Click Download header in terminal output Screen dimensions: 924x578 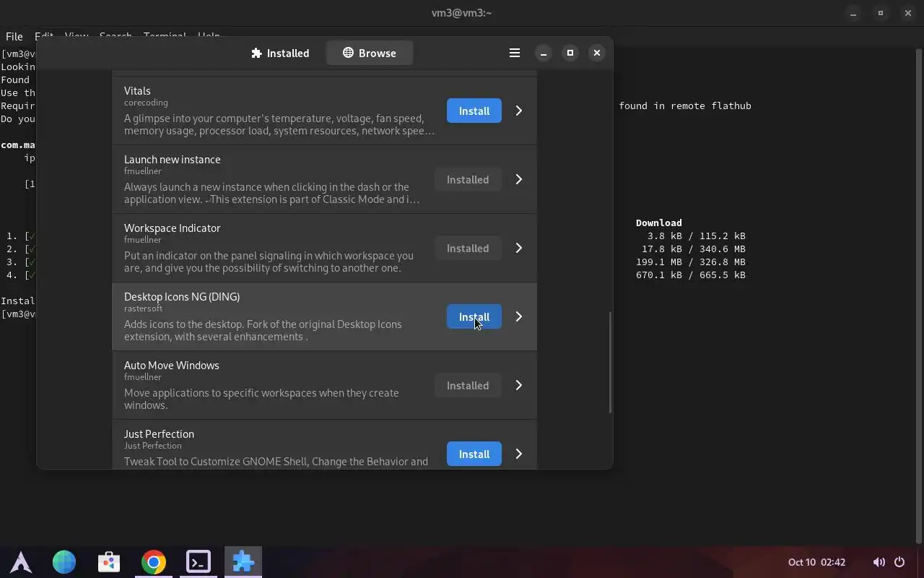(x=658, y=223)
